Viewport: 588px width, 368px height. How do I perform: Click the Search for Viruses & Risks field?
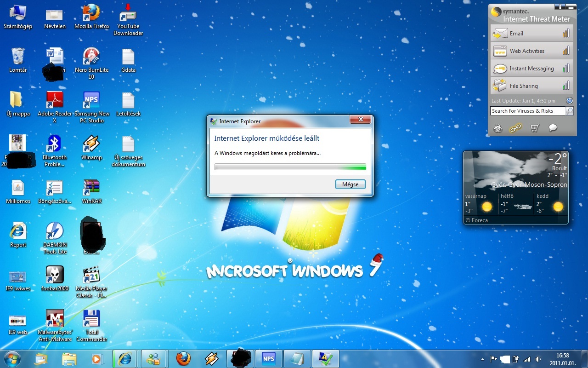tap(527, 111)
